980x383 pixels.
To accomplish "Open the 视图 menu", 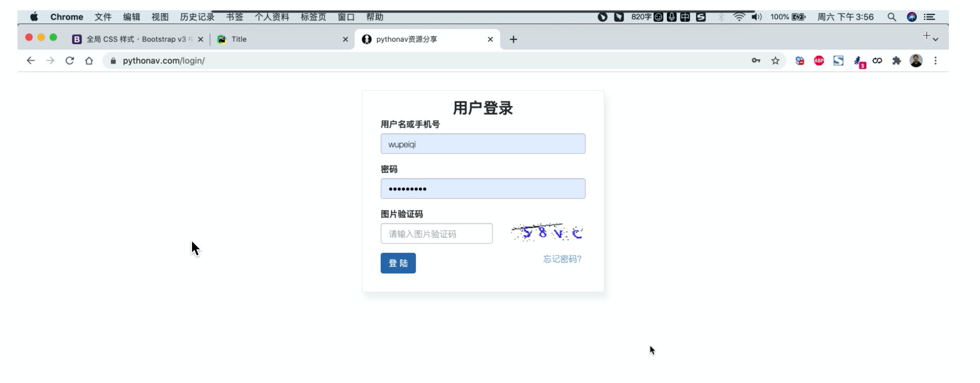I will [x=160, y=17].
